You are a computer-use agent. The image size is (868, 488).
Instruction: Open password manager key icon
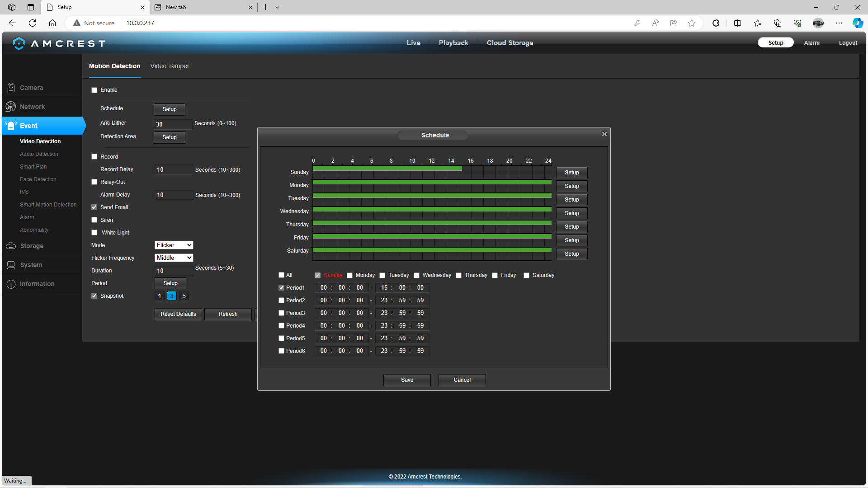pyautogui.click(x=637, y=23)
